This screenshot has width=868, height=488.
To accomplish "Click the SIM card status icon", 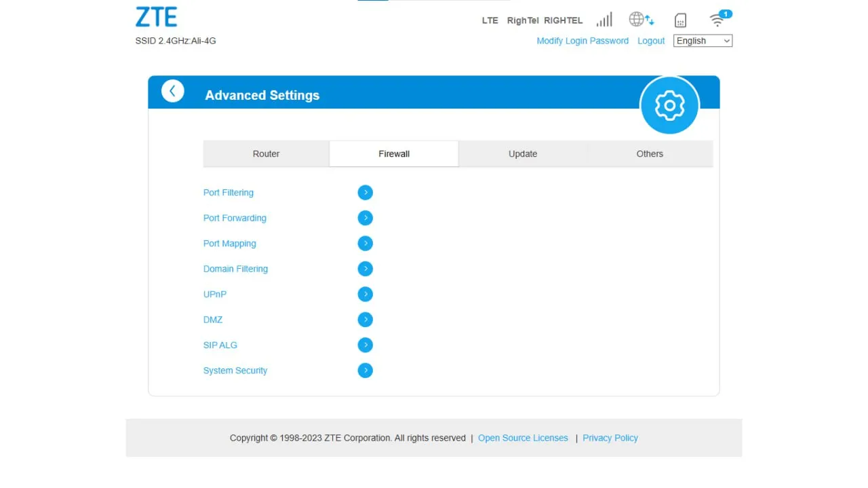I will [680, 20].
